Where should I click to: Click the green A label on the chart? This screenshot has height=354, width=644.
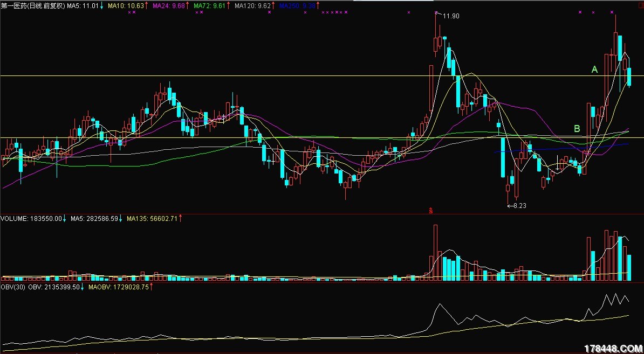(594, 70)
